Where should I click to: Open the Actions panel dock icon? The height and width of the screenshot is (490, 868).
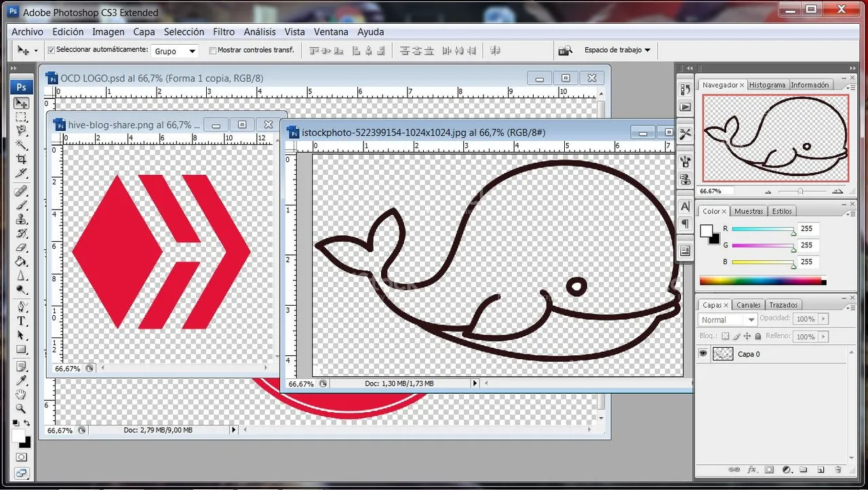685,107
